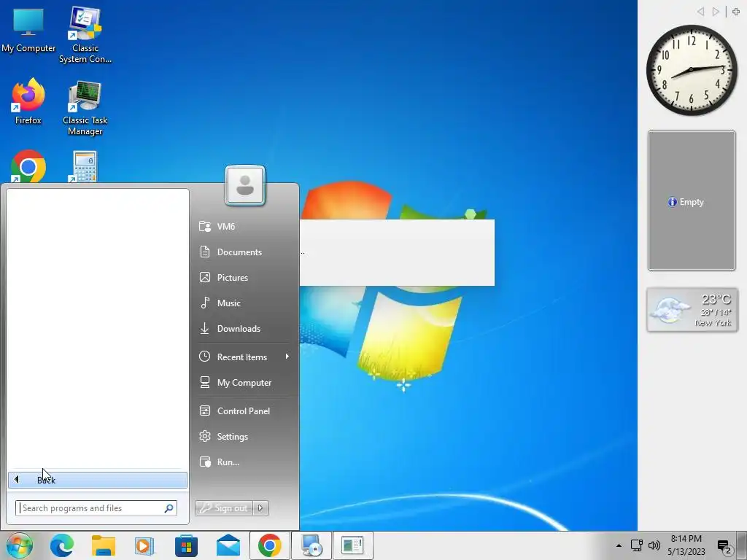Open VM6 user folder in Start menu
Image resolution: width=747 pixels, height=560 pixels.
[244, 226]
